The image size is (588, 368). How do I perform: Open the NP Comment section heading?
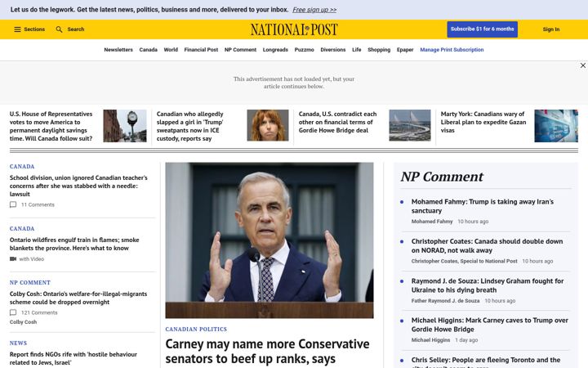coord(442,177)
